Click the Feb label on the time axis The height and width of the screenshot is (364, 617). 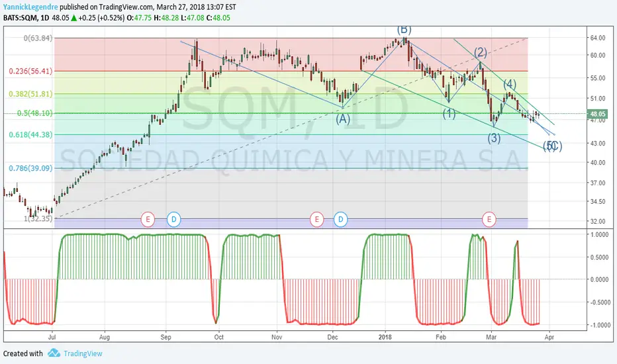click(x=441, y=338)
